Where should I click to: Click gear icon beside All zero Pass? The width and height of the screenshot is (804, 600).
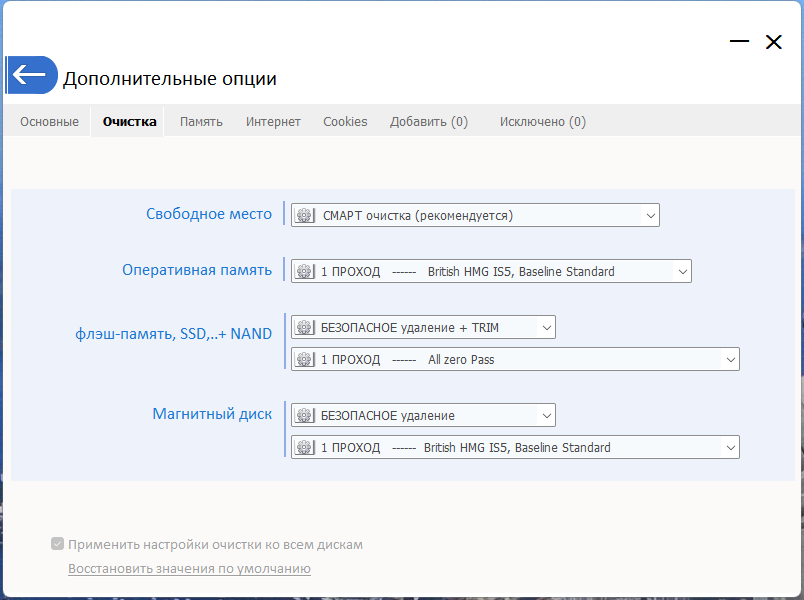(305, 359)
